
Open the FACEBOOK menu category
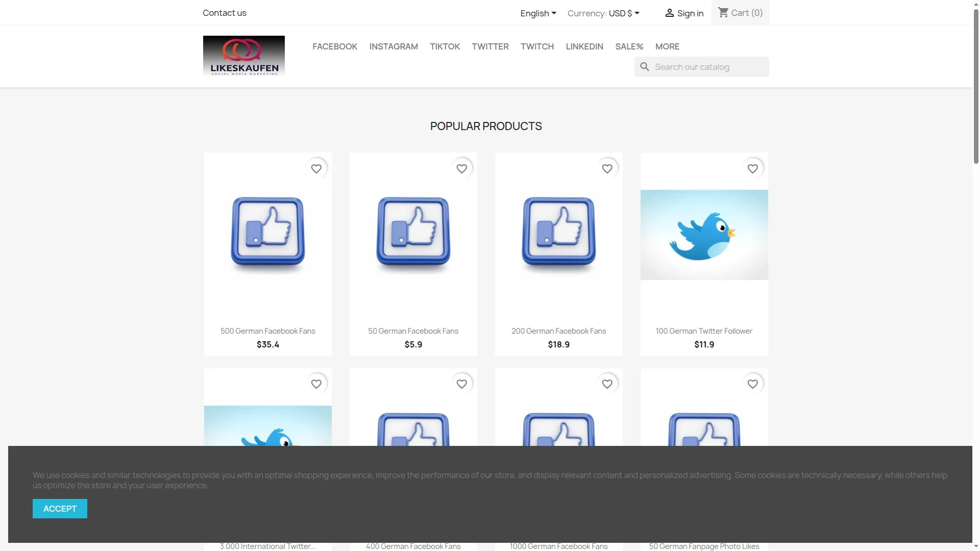[x=335, y=46]
